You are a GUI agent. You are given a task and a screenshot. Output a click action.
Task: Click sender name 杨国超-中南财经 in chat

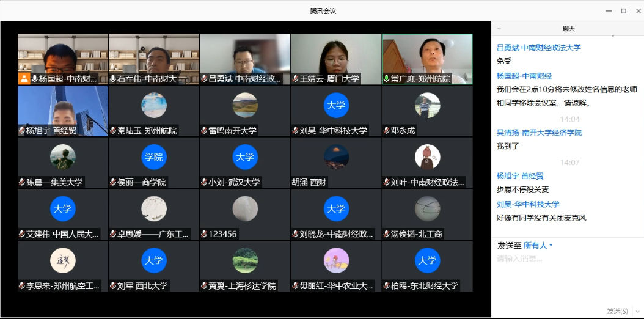[524, 76]
